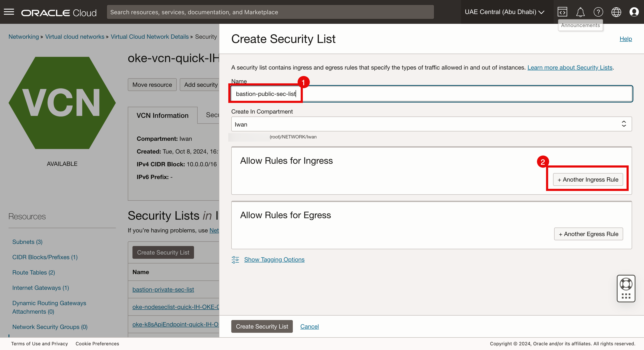Expand the UAE Central region selector
Screen dimensions: 644x350
coord(505,12)
